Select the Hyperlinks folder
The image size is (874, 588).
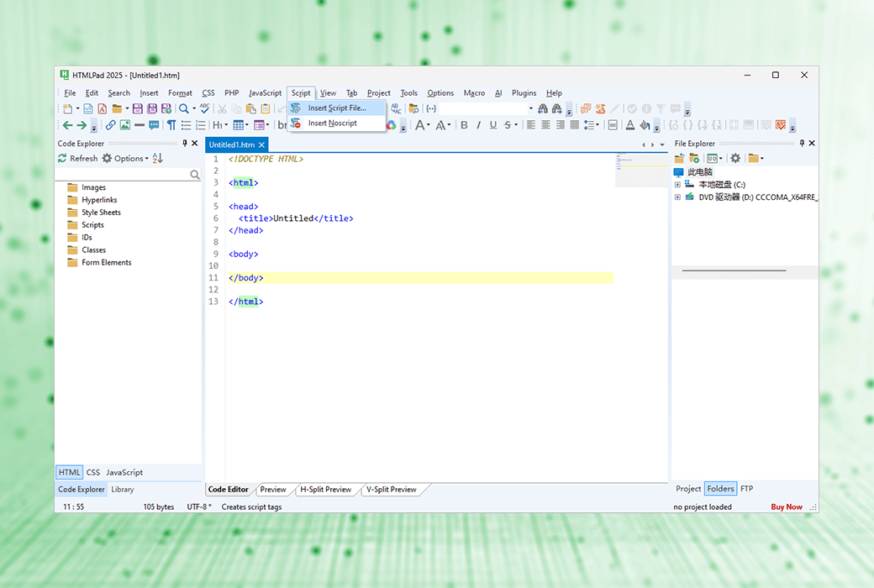99,200
